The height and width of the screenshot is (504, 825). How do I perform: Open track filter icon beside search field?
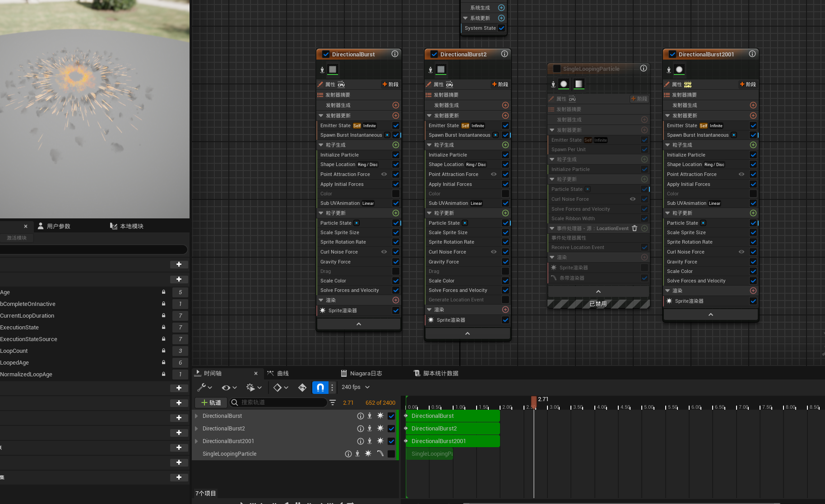click(333, 402)
